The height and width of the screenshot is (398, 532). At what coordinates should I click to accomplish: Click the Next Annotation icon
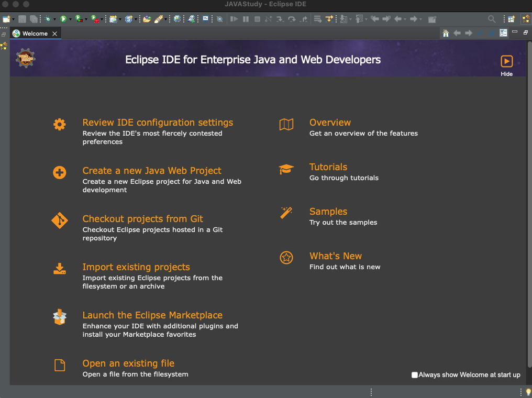[343, 19]
